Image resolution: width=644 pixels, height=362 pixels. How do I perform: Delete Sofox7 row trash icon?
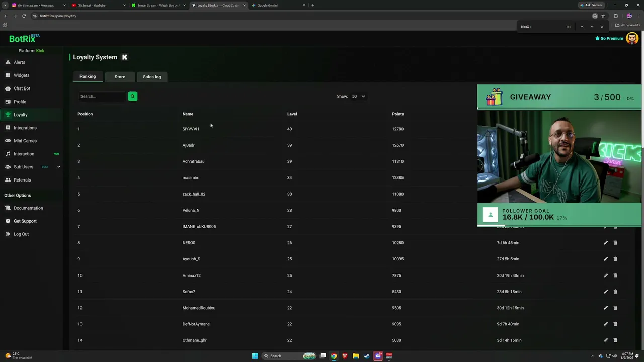tap(615, 292)
